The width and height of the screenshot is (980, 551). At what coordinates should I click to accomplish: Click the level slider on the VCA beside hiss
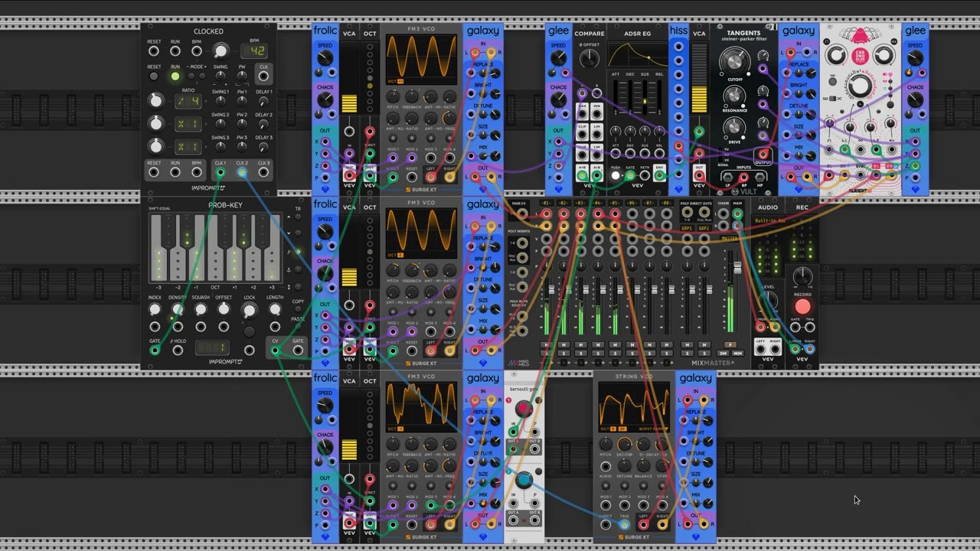[699, 79]
